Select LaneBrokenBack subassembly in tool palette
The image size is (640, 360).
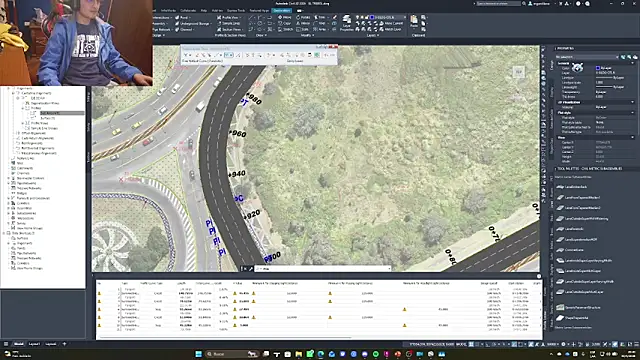[x=572, y=187]
